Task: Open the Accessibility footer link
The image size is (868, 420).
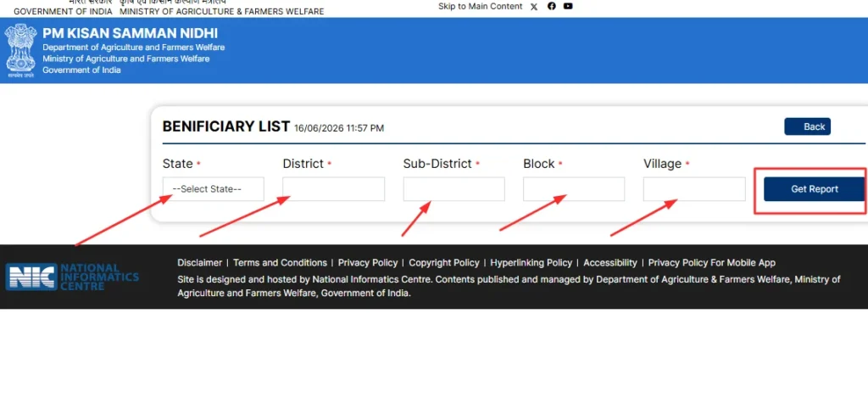Action: (610, 263)
